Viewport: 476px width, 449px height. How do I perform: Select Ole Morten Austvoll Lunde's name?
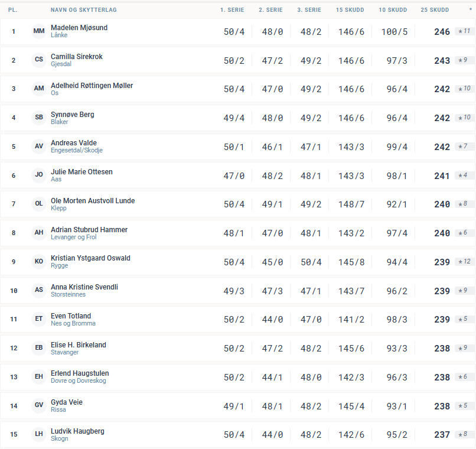pyautogui.click(x=93, y=201)
